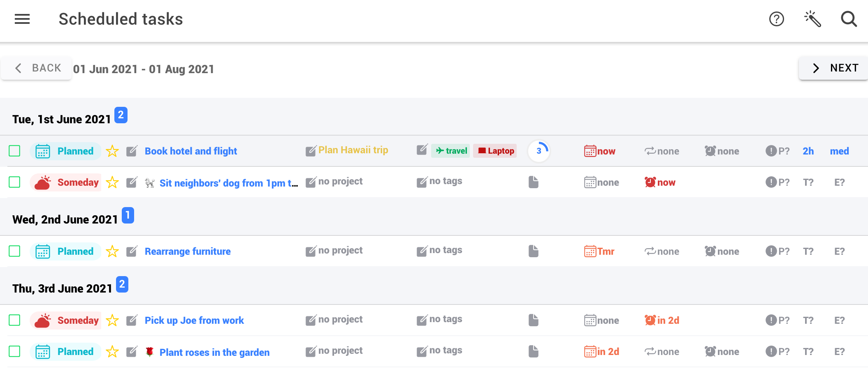Check off the Book hotel and flight task
The image size is (868, 378).
click(15, 151)
